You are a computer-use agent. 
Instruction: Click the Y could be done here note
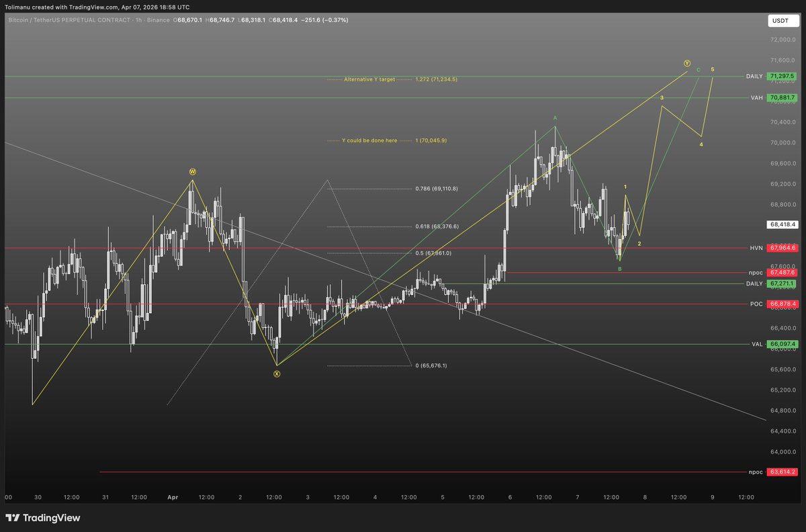pos(369,141)
